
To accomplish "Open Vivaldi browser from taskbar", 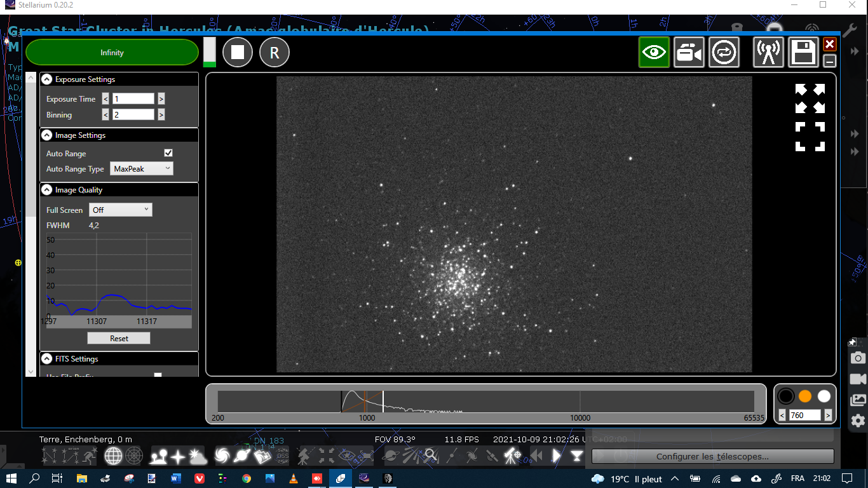I will pyautogui.click(x=200, y=478).
